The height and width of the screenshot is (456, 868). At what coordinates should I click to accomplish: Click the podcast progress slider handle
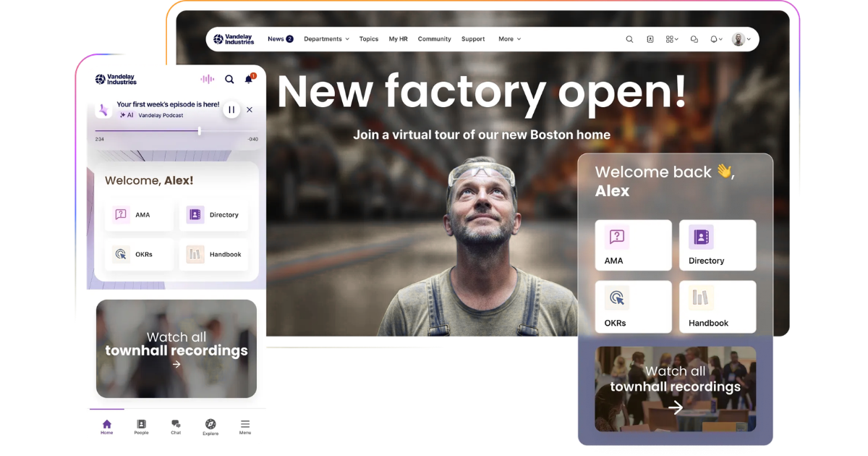[200, 131]
